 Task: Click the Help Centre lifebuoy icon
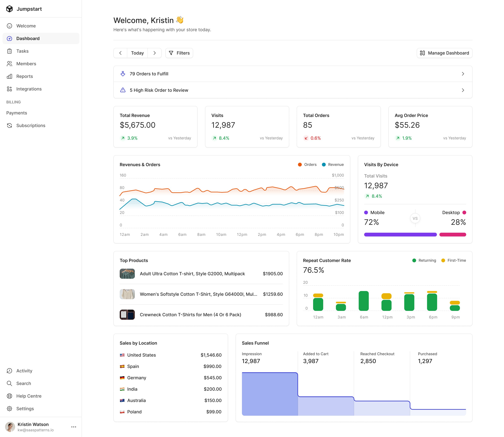click(x=9, y=396)
